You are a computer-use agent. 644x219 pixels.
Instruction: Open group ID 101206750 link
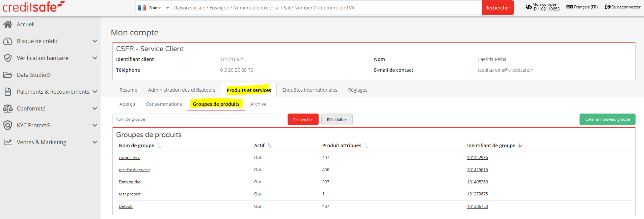click(x=477, y=207)
